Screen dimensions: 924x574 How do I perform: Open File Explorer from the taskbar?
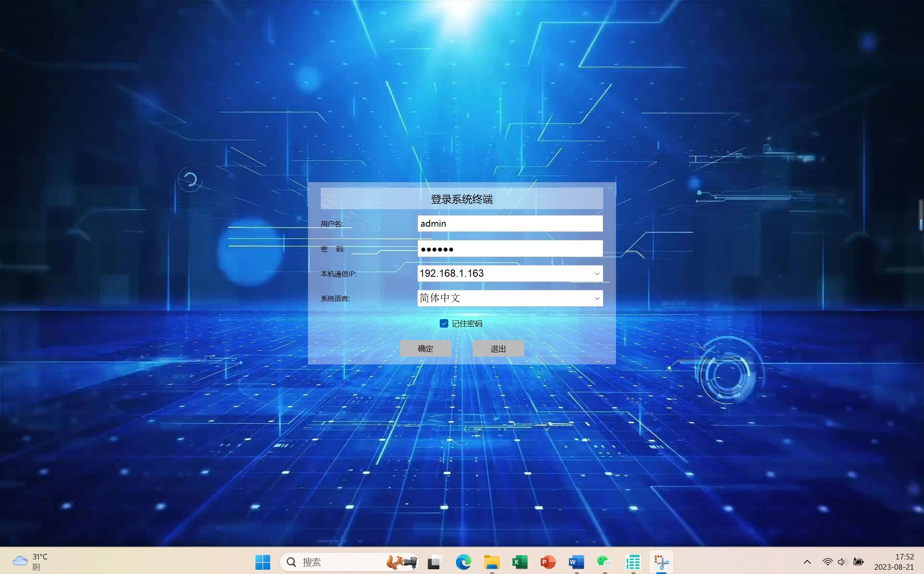[492, 562]
